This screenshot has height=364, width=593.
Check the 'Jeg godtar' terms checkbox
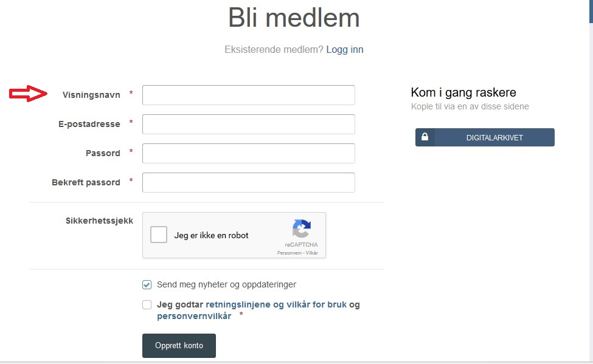coord(147,305)
